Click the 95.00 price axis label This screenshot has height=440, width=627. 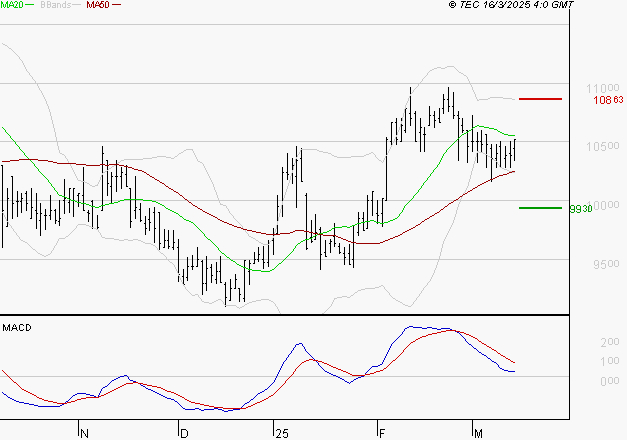pyautogui.click(x=606, y=264)
